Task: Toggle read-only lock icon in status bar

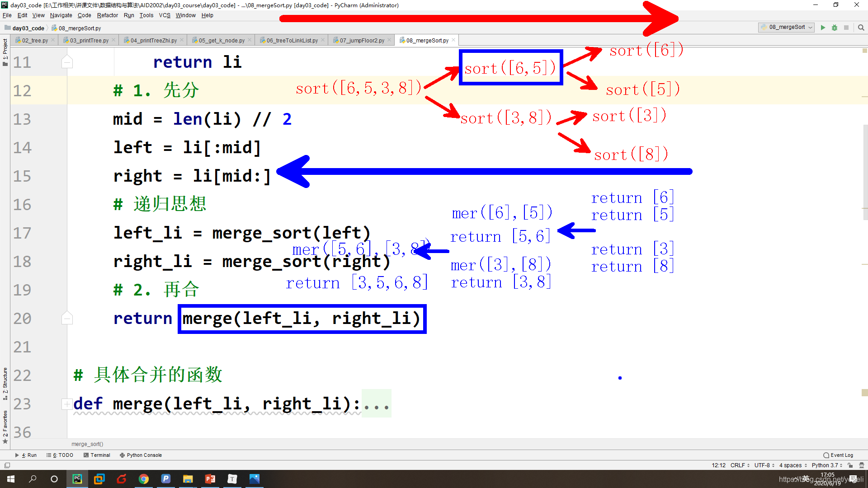Action: [x=850, y=465]
